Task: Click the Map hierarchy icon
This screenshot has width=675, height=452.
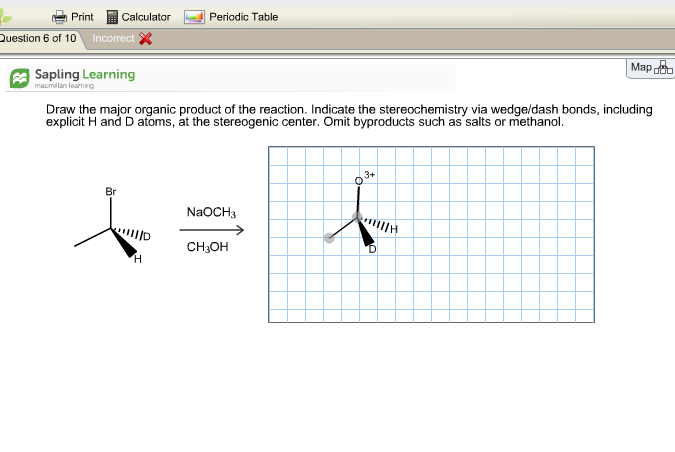Action: click(x=664, y=68)
